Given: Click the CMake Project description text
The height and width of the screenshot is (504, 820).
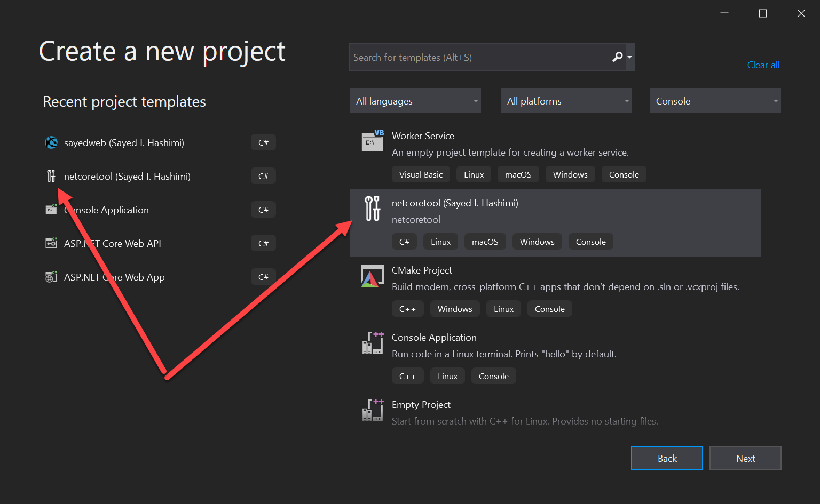Looking at the screenshot, I should tap(565, 287).
